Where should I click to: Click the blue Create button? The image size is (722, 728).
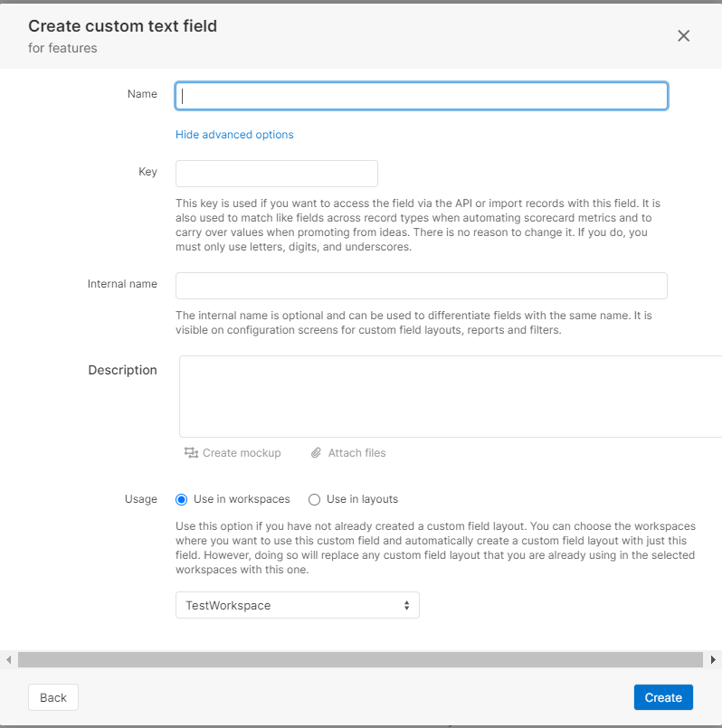(663, 697)
